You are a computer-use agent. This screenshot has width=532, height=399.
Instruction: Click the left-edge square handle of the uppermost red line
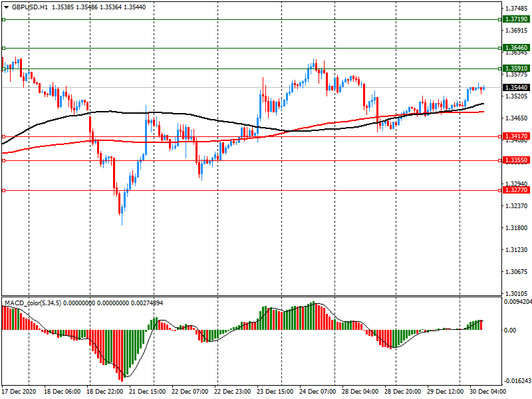(3, 136)
